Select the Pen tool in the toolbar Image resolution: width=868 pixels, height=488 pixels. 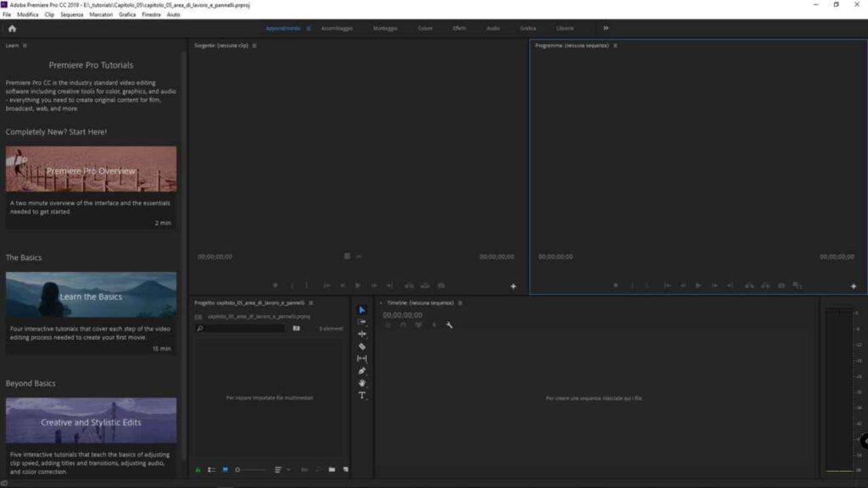tap(362, 371)
